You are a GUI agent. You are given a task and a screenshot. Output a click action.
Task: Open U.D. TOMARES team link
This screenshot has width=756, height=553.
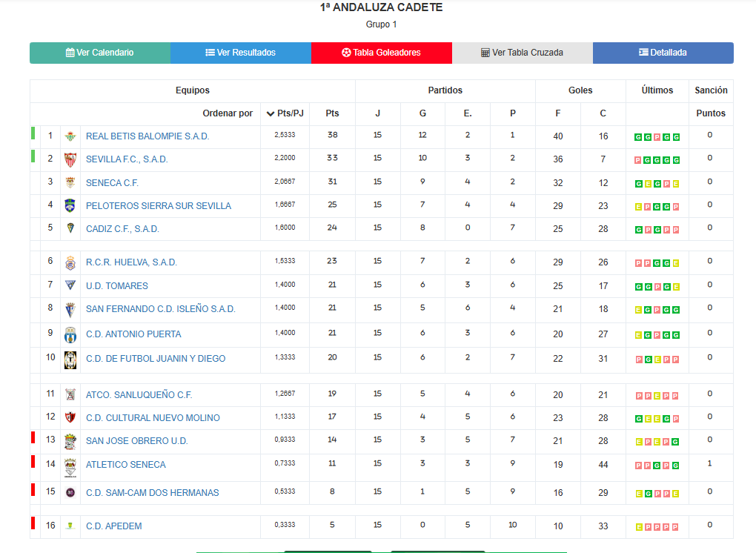[x=117, y=286]
